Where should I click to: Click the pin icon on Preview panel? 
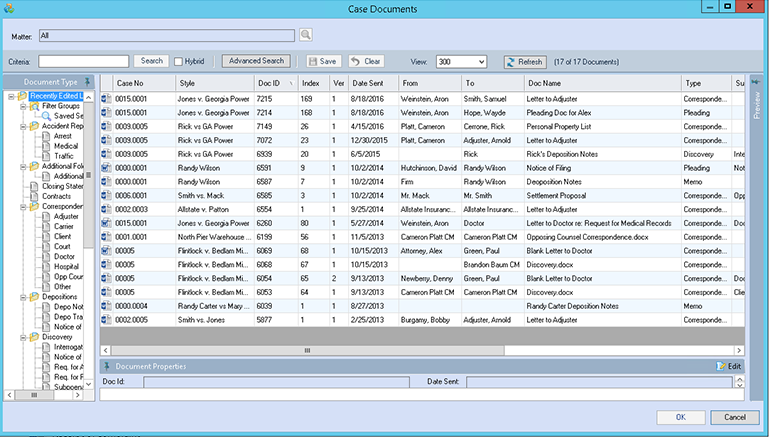[x=757, y=82]
